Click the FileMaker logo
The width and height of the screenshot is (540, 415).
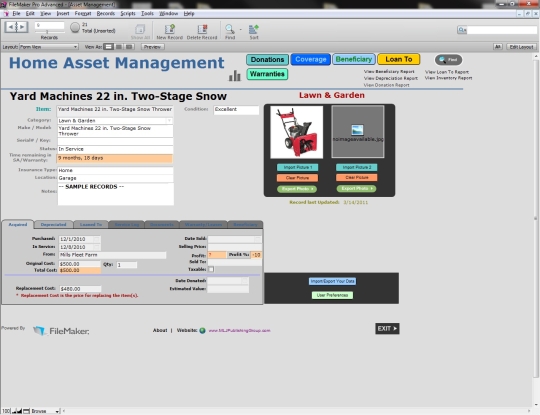[x=61, y=331]
